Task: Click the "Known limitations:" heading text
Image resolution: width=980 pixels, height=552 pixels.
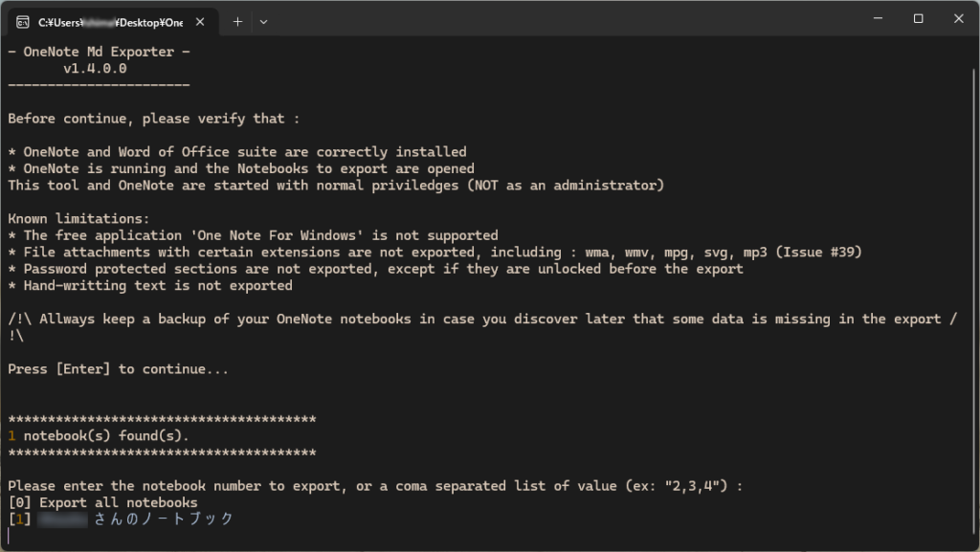Action: [x=78, y=218]
